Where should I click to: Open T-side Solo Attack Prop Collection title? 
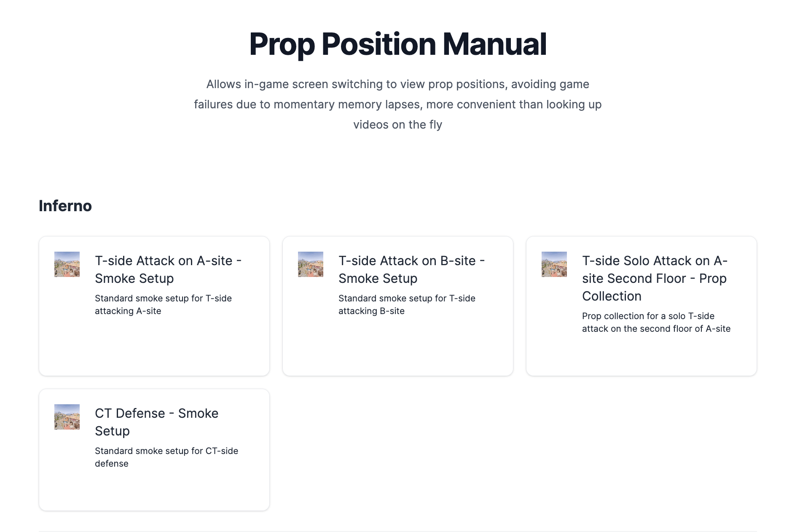tap(655, 278)
